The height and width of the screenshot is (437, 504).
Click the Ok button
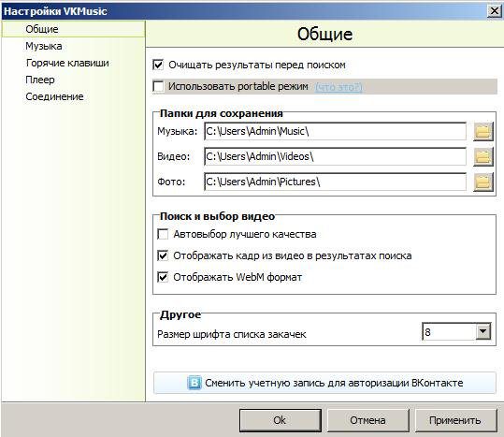coord(281,420)
